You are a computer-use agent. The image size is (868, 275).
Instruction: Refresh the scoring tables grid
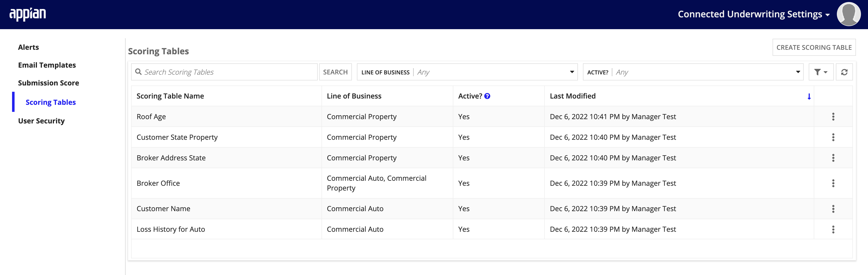coord(844,72)
